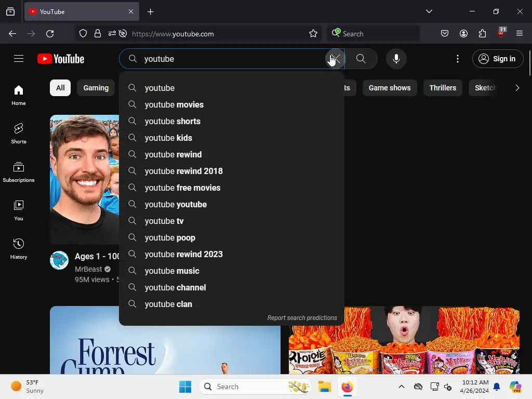Click the YouTube search magnifier button
The image size is (532, 399).
361,59
